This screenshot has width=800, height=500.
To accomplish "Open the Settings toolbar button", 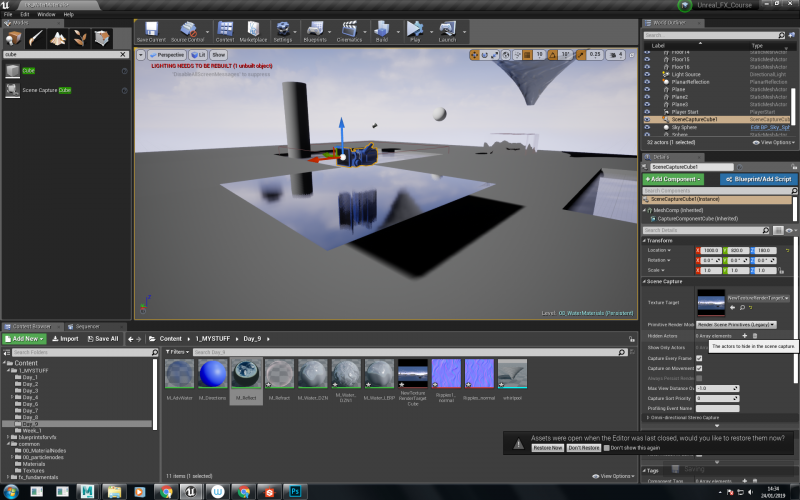I will [283, 32].
